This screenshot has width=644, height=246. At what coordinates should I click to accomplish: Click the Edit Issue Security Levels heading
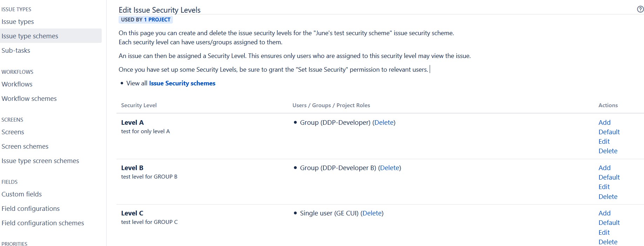(160, 10)
